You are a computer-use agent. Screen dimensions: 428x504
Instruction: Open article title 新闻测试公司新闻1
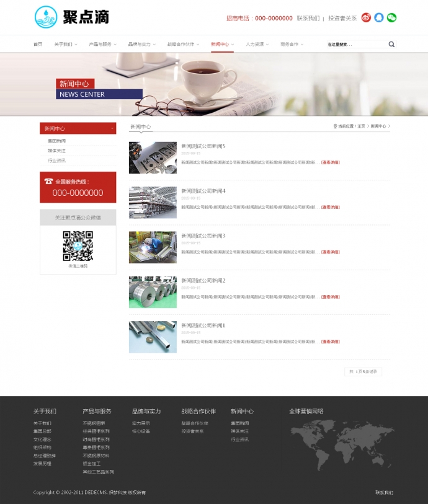point(203,325)
